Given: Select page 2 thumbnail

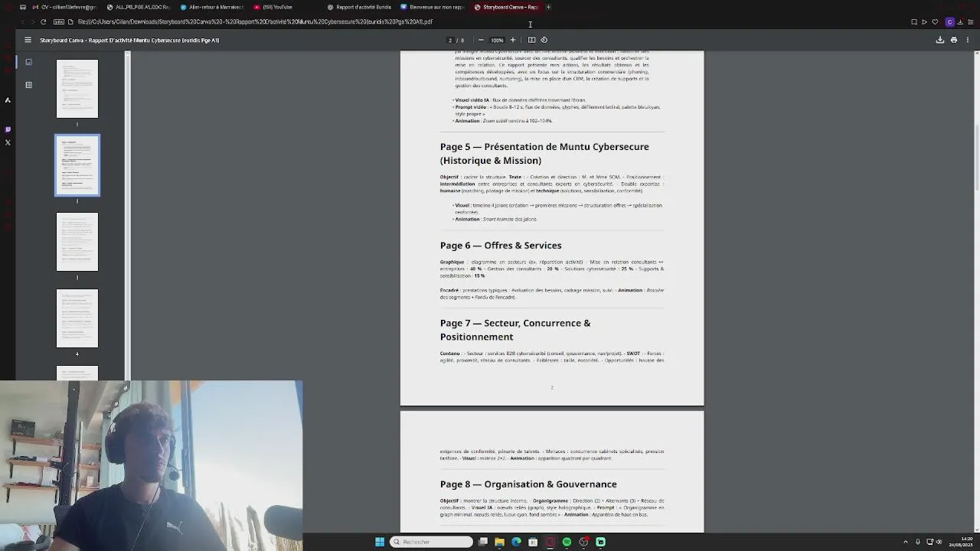Looking at the screenshot, I should [77, 165].
